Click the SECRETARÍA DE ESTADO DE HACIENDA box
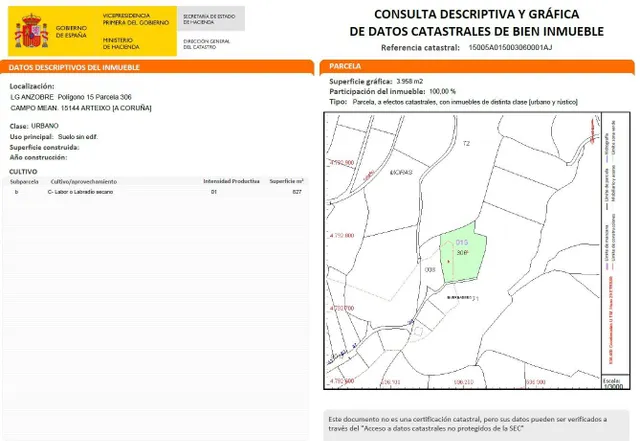Viewport: 640px width, 441px height. [x=211, y=19]
